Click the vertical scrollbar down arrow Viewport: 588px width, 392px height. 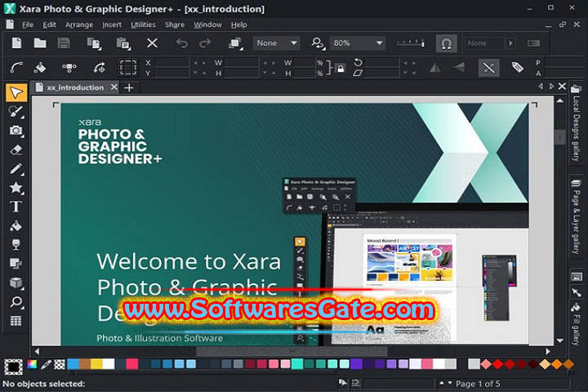coord(560,341)
